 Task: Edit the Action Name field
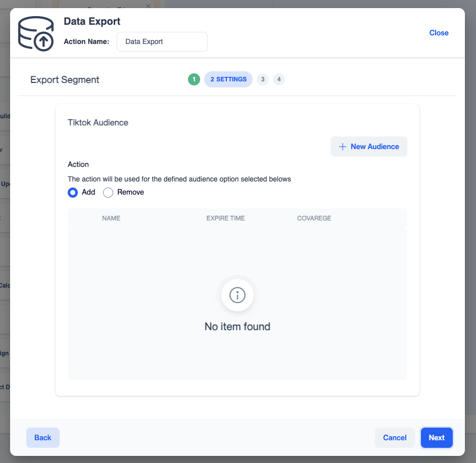click(162, 41)
